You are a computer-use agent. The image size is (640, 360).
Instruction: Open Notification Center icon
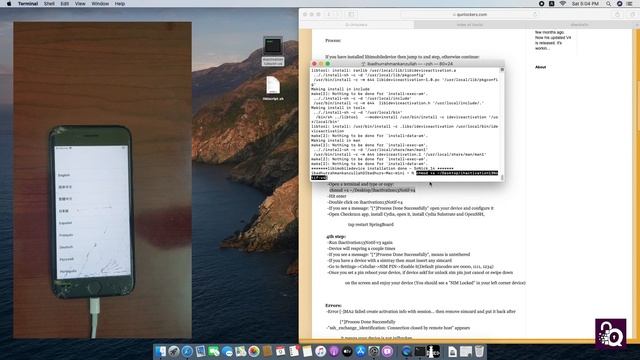tap(629, 4)
